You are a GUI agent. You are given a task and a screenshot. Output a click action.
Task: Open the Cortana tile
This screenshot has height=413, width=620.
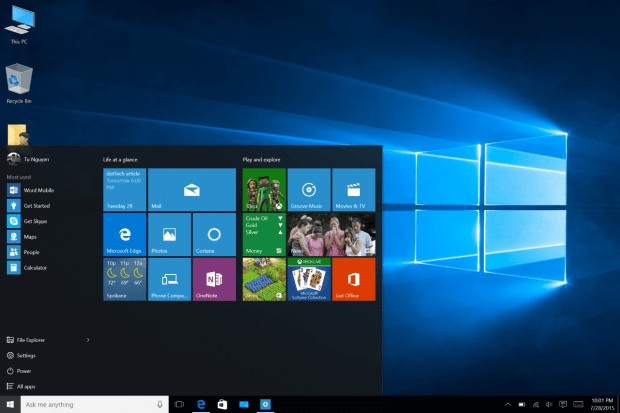coord(214,235)
